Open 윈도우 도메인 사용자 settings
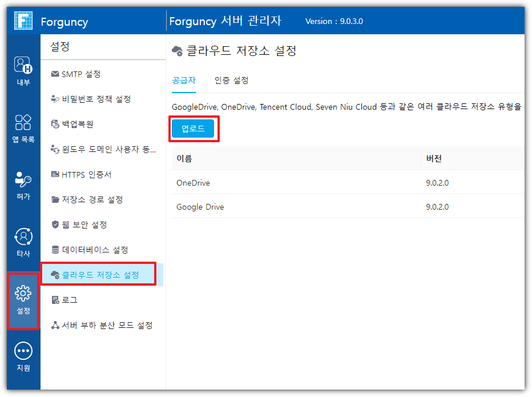 (108, 150)
